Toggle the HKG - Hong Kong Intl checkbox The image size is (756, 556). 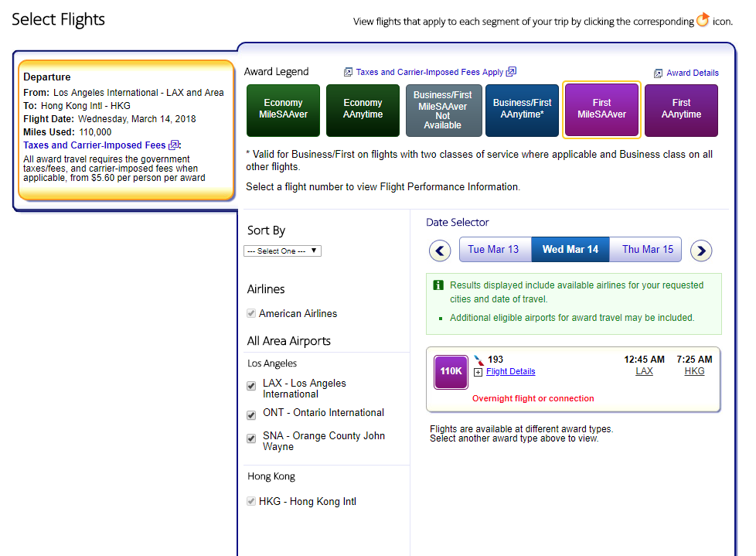tap(251, 501)
